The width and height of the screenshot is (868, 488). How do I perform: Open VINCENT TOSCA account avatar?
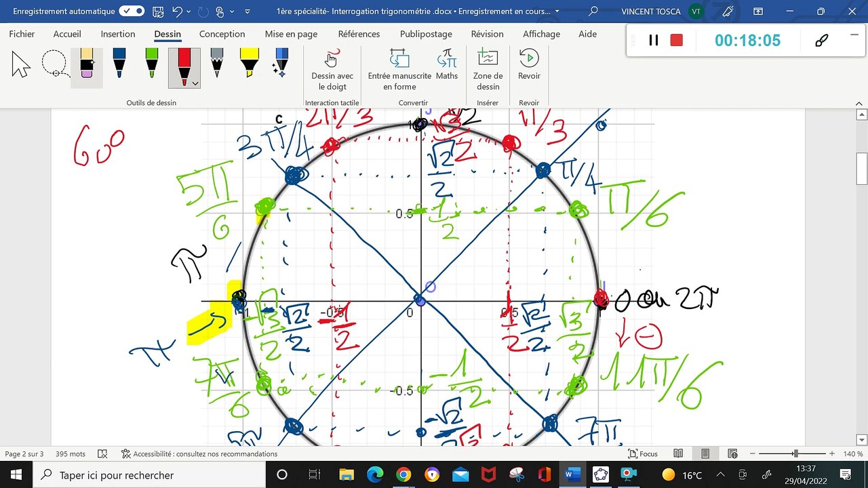point(696,12)
